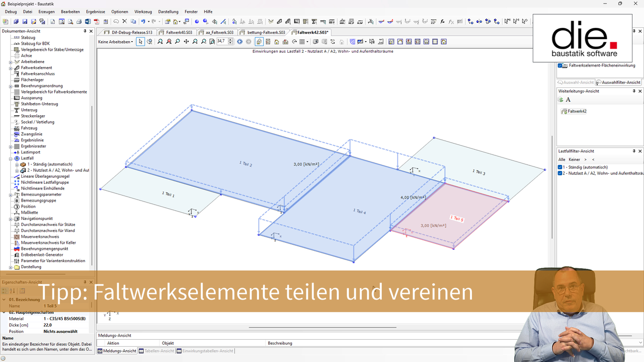Click Keiner in Lastfallfilter-Ansicht
644x362 pixels.
pyautogui.click(x=574, y=159)
